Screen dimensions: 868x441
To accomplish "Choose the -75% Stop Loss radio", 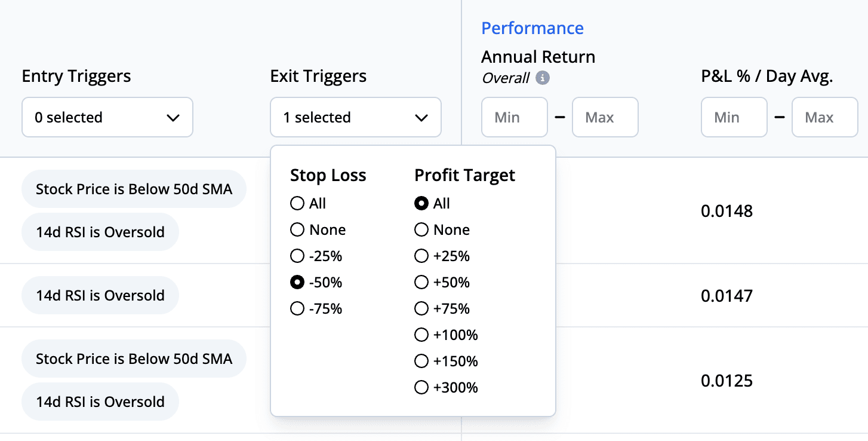I will point(297,309).
